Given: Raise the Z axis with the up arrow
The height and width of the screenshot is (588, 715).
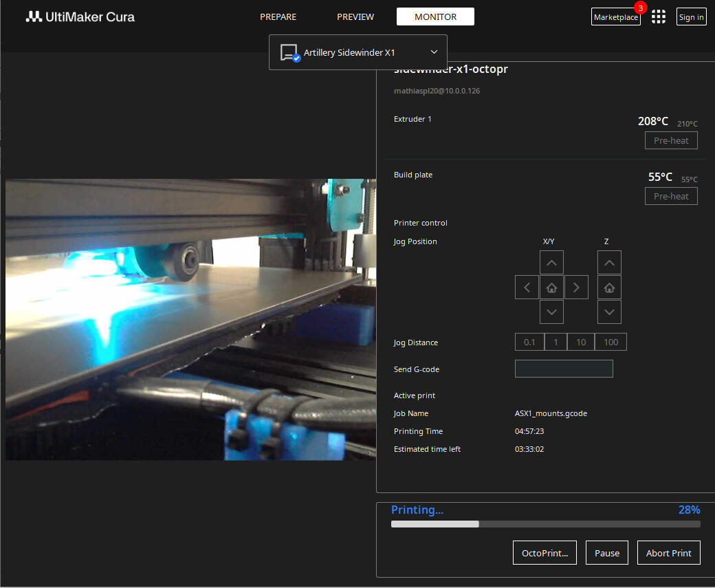Looking at the screenshot, I should [609, 262].
